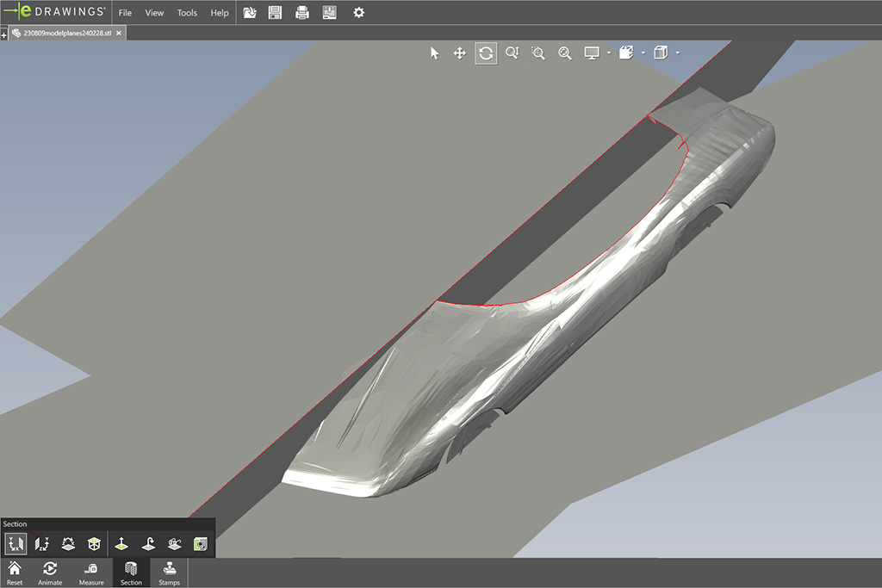The height and width of the screenshot is (588, 882).
Task: Expand the display style cube dropdown
Action: (678, 53)
